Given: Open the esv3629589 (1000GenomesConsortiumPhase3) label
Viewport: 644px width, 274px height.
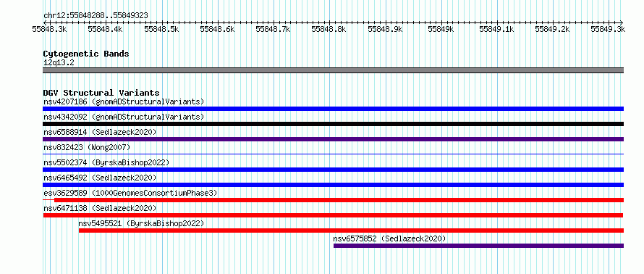Looking at the screenshot, I should click(130, 193).
